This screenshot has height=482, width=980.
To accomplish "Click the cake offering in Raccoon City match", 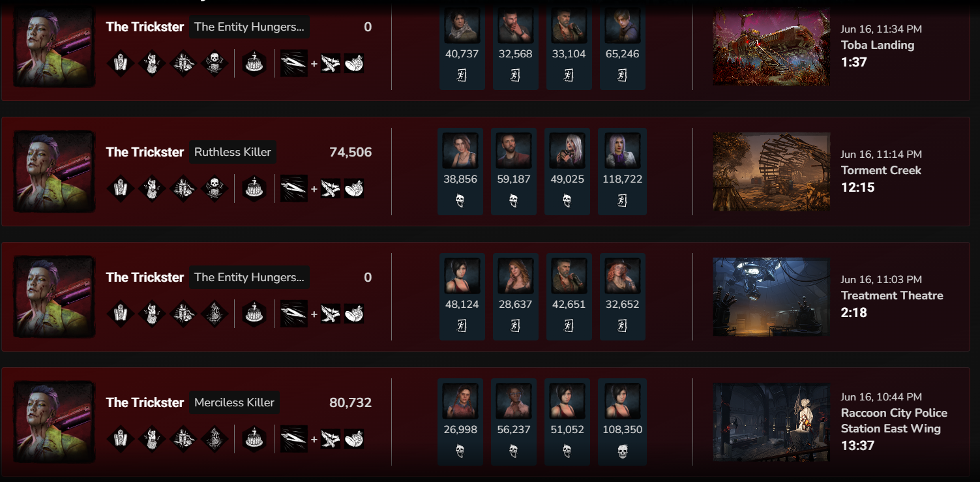I will tap(254, 440).
